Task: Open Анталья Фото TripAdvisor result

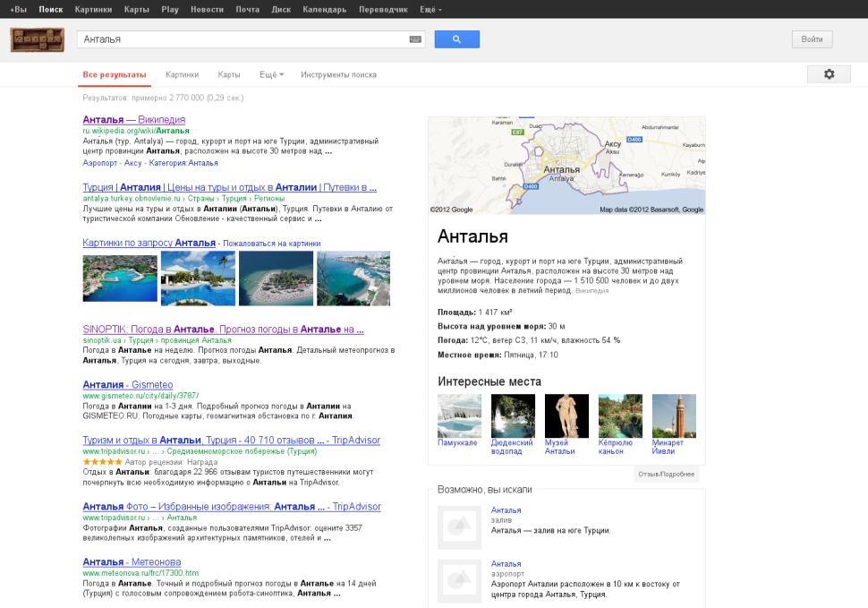Action: coord(232,506)
